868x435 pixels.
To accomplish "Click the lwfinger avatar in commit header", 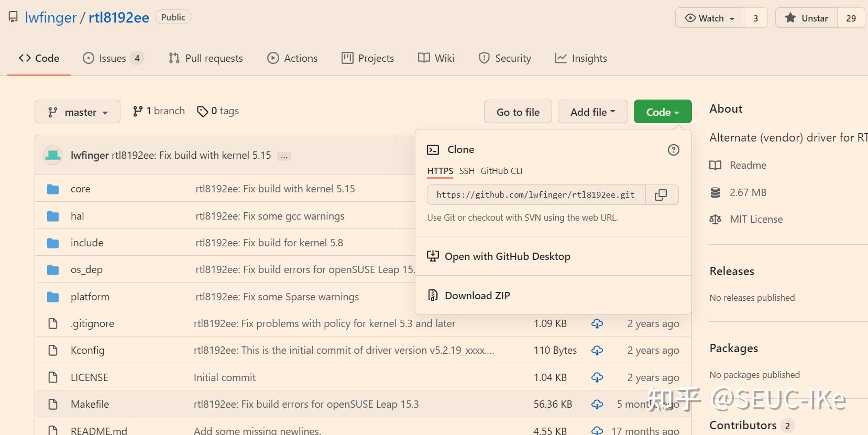I will point(53,155).
